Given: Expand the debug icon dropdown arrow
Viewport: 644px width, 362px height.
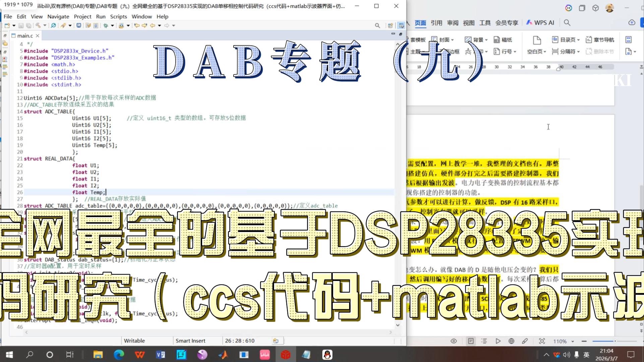Looking at the screenshot, I should pos(112,25).
